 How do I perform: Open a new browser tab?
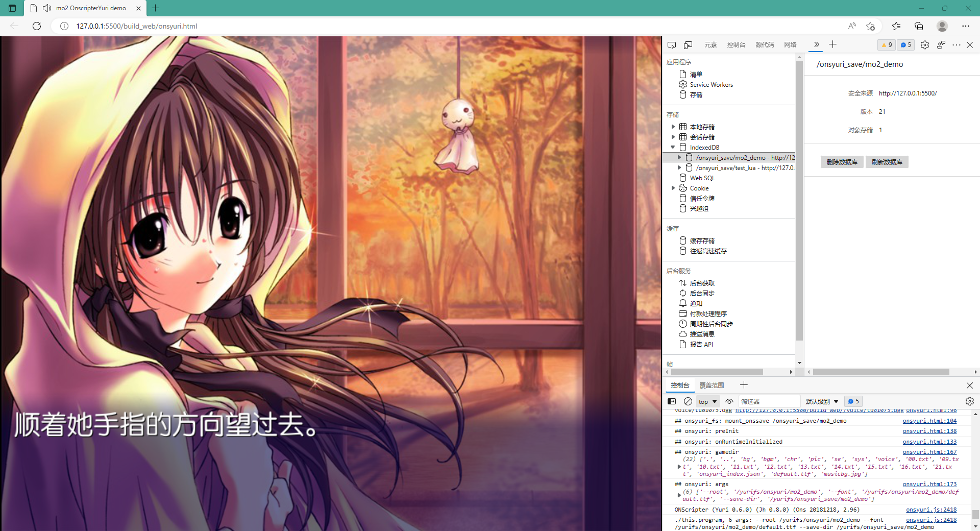point(156,8)
